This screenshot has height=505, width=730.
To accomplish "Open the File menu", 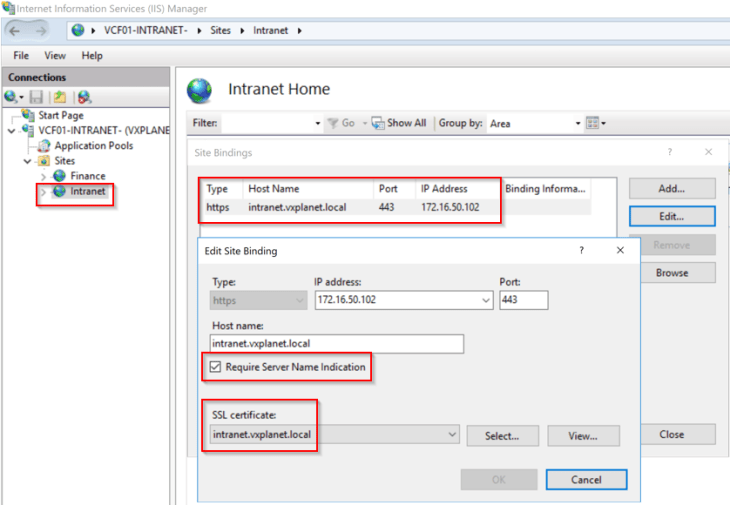I will click(21, 55).
